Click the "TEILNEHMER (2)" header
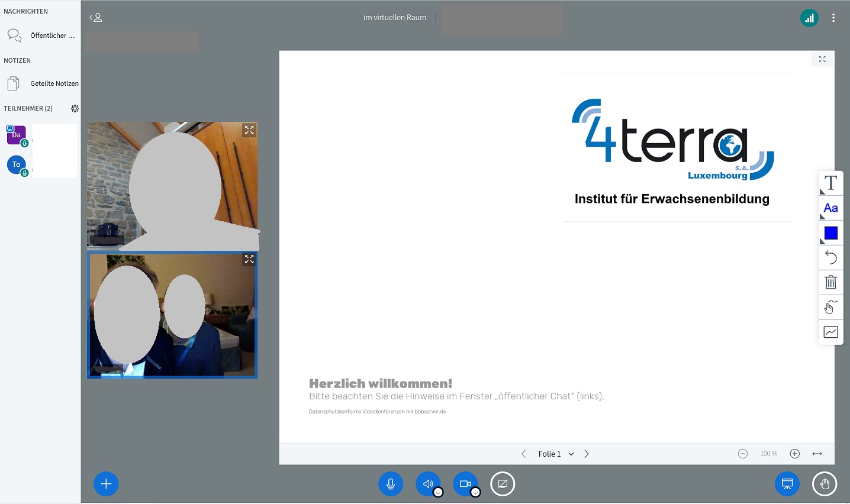The height and width of the screenshot is (504, 850). pyautogui.click(x=28, y=109)
